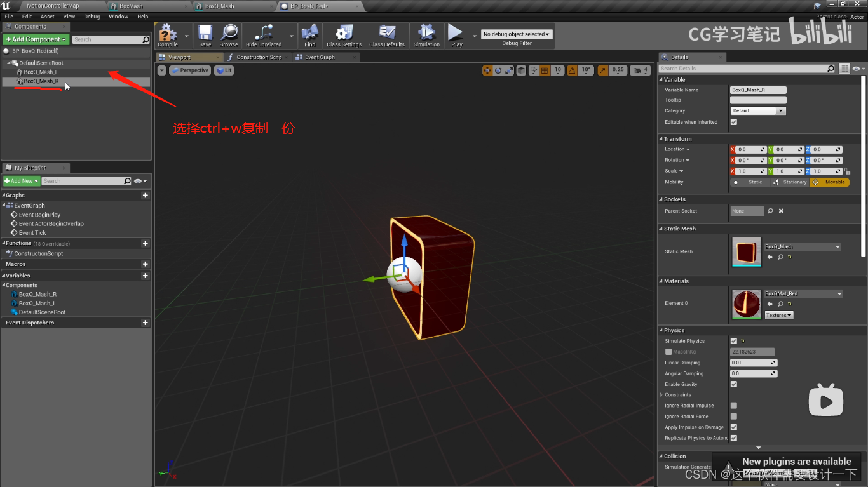Toggle Enable Gravity checkbox
The width and height of the screenshot is (868, 487).
coord(734,384)
